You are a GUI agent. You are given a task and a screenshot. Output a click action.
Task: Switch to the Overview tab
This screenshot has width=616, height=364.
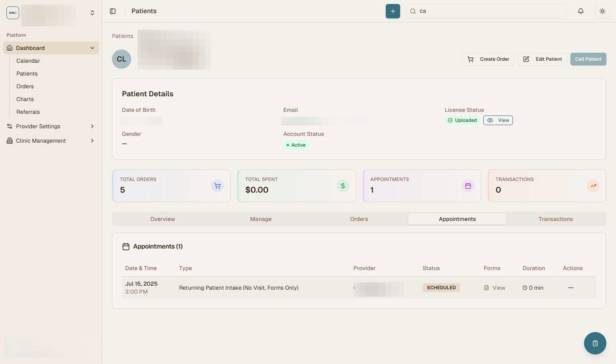click(x=162, y=219)
